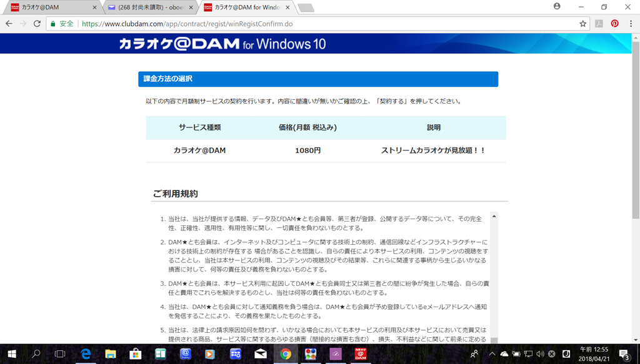Viewport: 640px width, 364px height.
Task: Select the カラオケ@DAM for Windows tab
Action: (246, 7)
